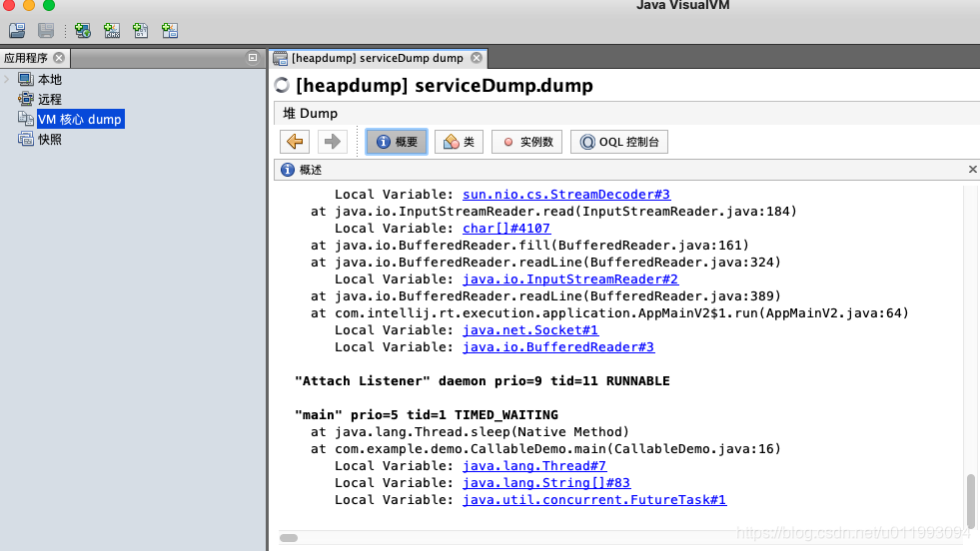Click the greyed Save snapshot disk icon
Image resolution: width=980 pixels, height=551 pixels.
46,30
